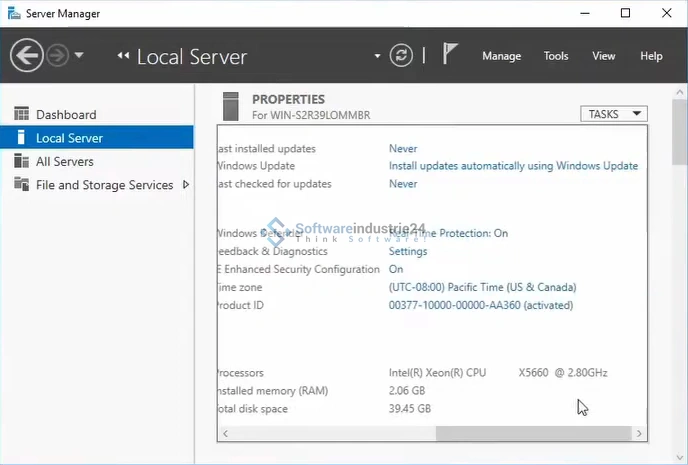
Task: Click the refresh icon in header
Action: tap(400, 56)
